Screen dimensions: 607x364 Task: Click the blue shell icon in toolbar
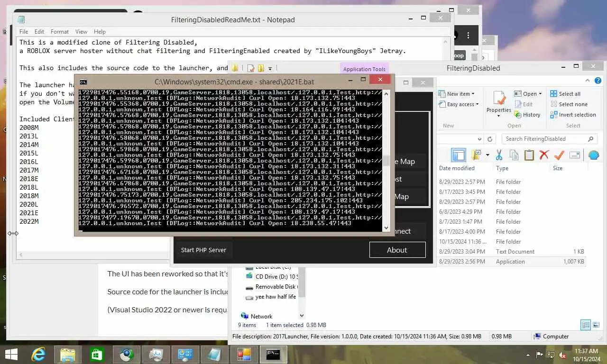(x=593, y=155)
